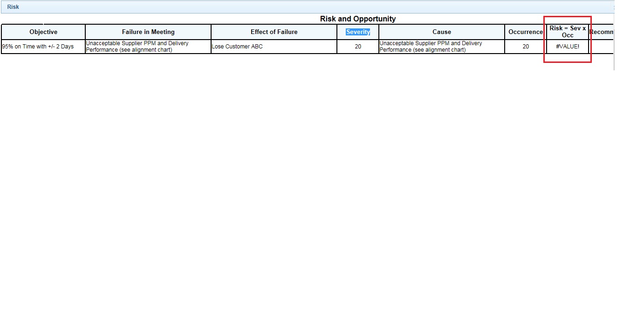Select the Effect of Failure header
644x327 pixels.
(274, 32)
